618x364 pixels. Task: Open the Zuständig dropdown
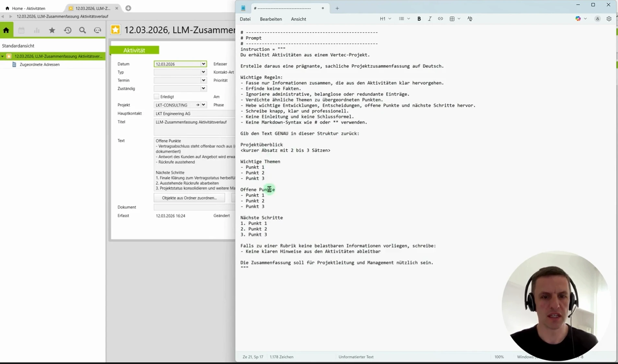pyautogui.click(x=203, y=88)
